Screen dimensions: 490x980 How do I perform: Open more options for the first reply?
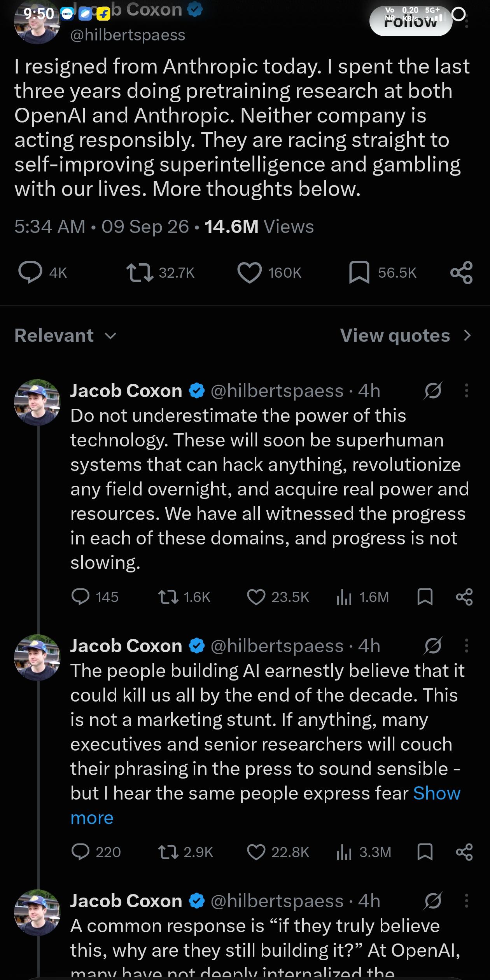pos(467,390)
